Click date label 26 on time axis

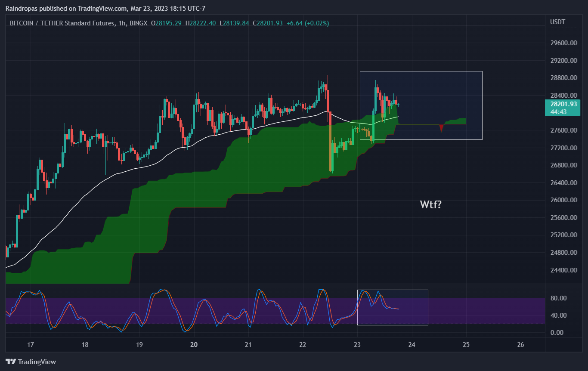(521, 345)
